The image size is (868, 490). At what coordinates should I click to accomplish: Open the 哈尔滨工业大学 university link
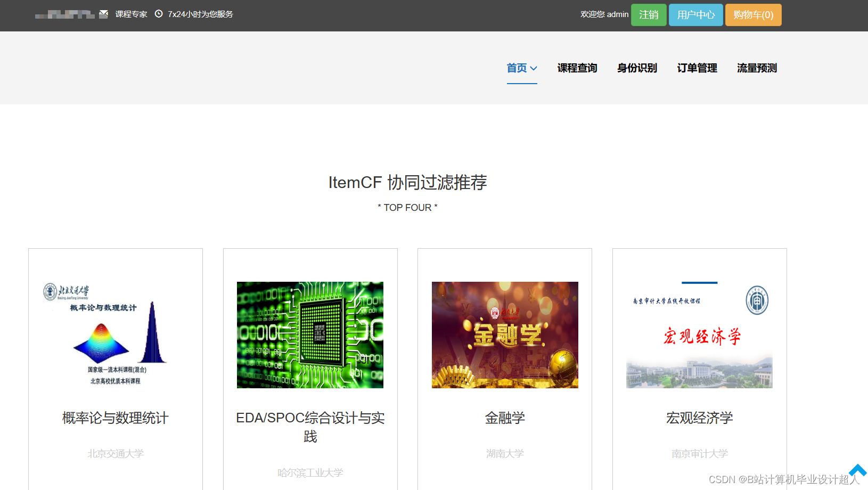[310, 472]
